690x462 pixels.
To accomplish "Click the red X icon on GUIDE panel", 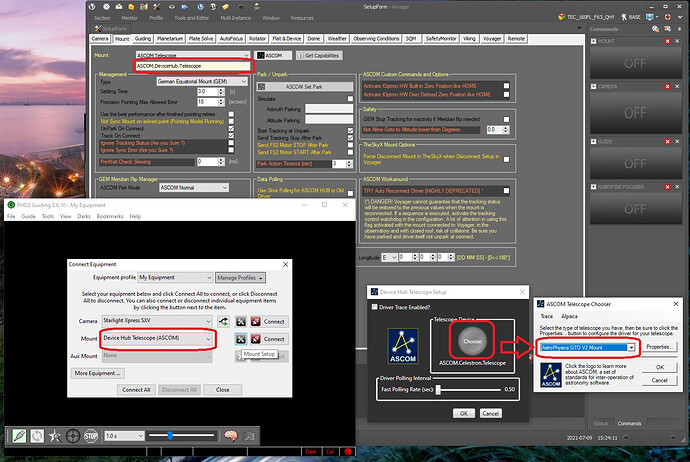I will (x=667, y=141).
